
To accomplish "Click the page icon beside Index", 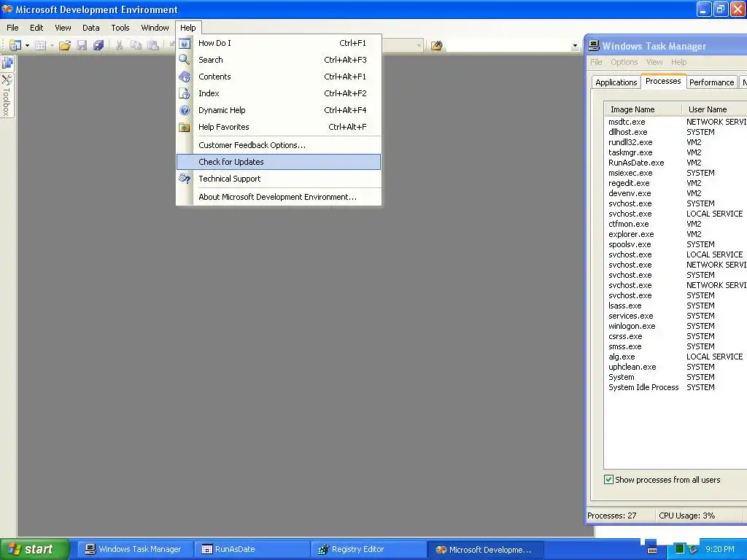I will pos(185,93).
